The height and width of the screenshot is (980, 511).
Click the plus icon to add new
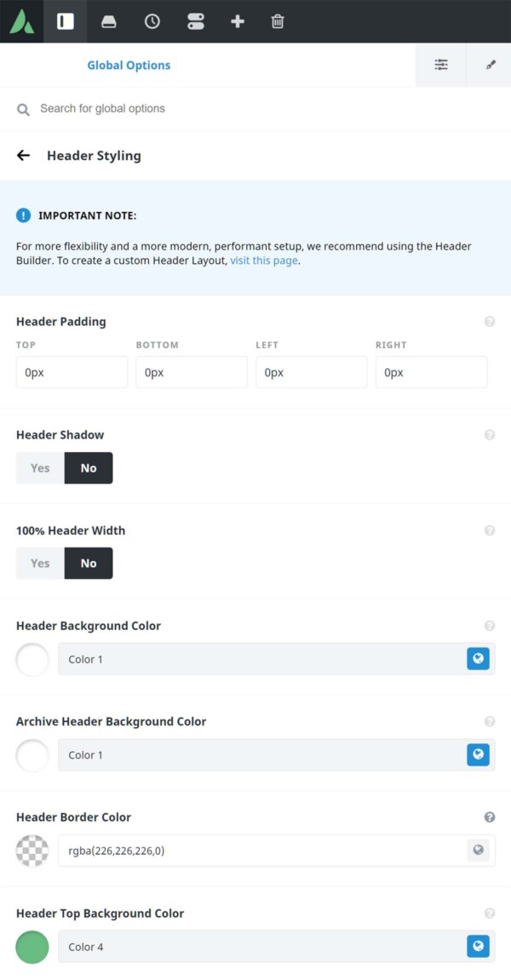[x=237, y=21]
